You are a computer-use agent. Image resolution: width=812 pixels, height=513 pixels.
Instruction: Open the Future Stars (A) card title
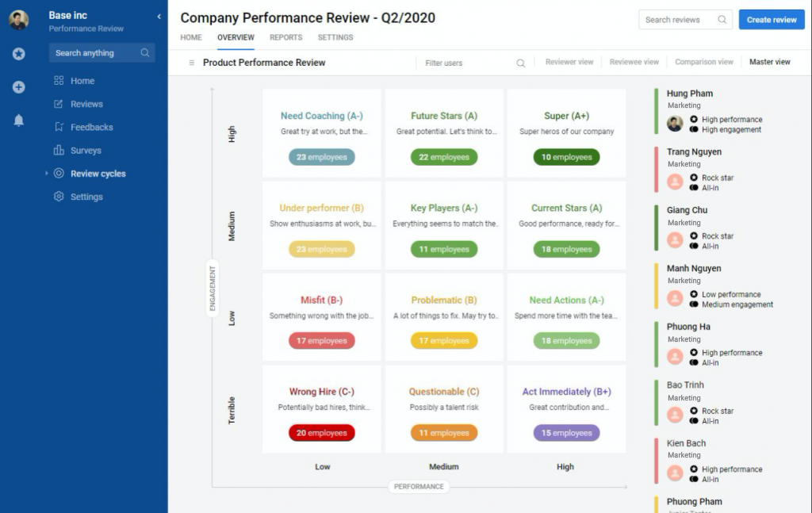point(444,116)
